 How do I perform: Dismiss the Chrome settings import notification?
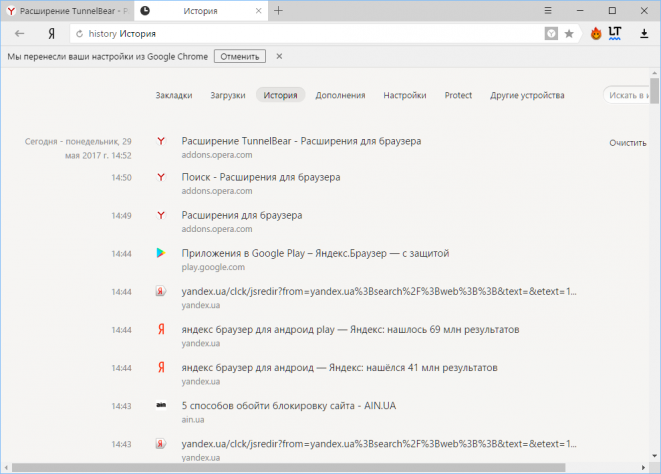[x=279, y=56]
